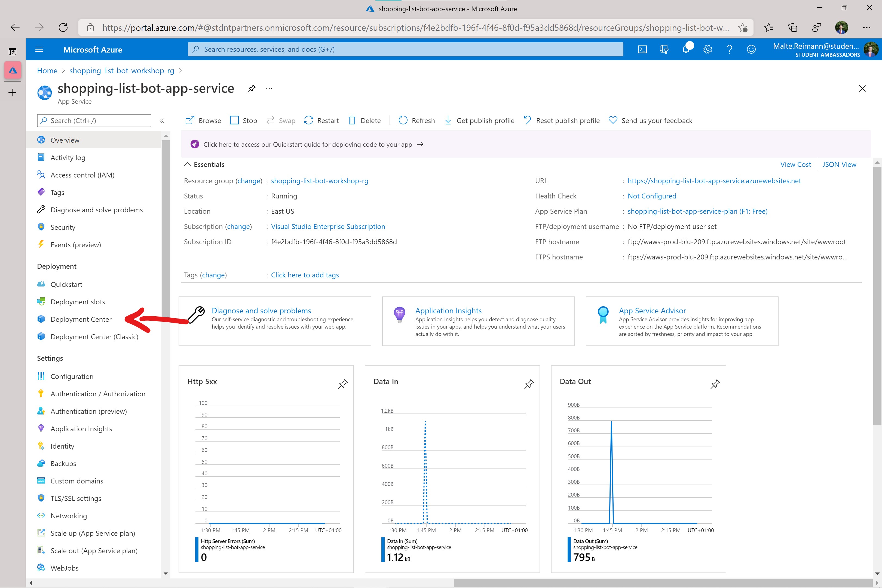Select Configuration in Settings menu
Viewport: 882px width, 588px height.
[x=72, y=376]
